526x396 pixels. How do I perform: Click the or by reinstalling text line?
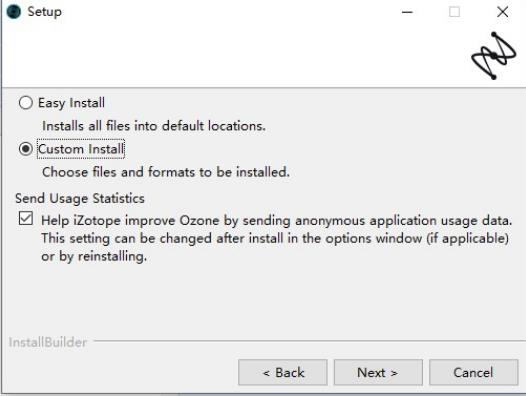point(94,257)
